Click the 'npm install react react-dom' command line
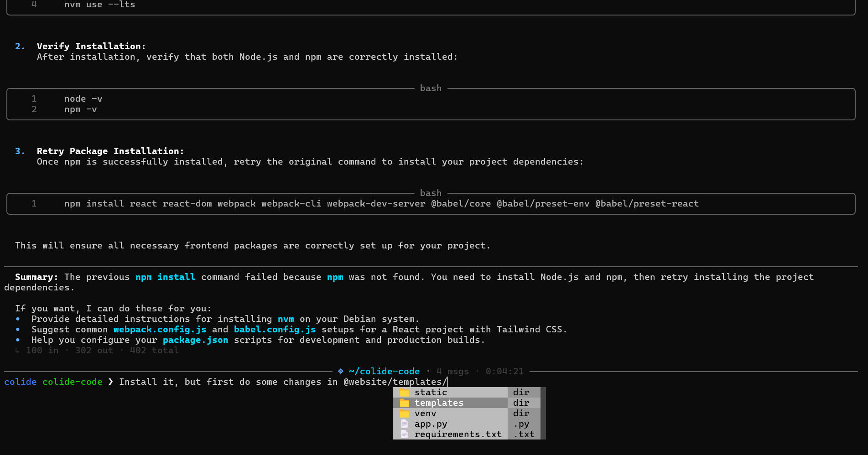 coord(381,204)
